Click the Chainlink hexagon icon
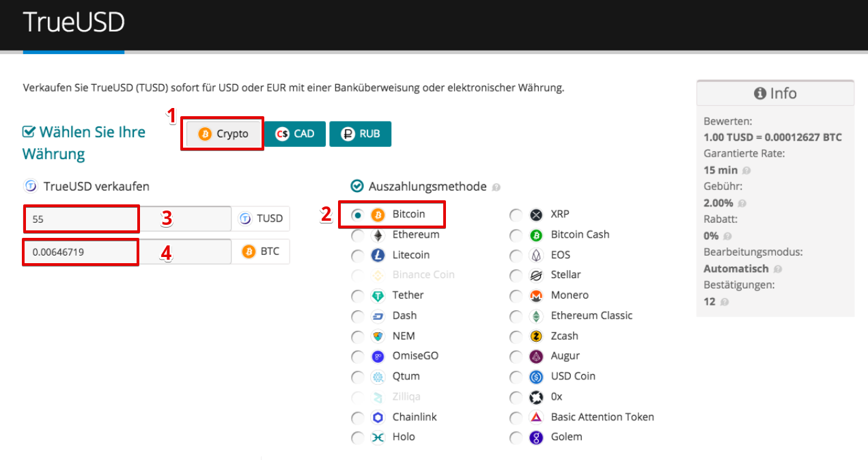This screenshot has width=868, height=460. pos(378,418)
